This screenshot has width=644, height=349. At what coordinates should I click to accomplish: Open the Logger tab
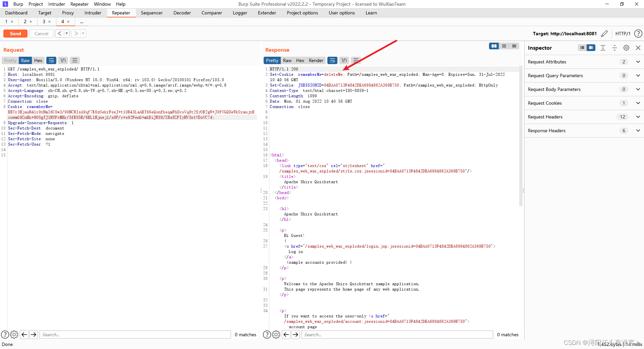click(240, 13)
